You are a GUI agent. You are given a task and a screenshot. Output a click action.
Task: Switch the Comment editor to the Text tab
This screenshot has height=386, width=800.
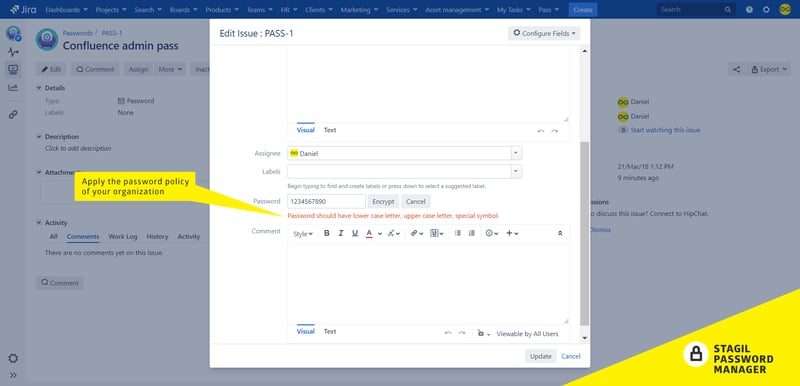point(330,331)
